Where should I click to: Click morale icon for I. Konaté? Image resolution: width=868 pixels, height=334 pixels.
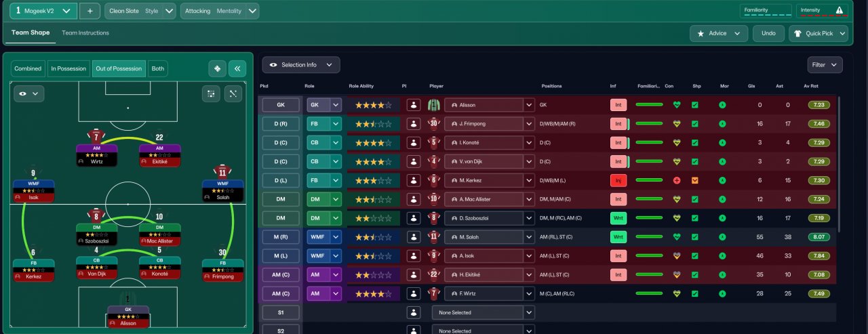pyautogui.click(x=722, y=143)
